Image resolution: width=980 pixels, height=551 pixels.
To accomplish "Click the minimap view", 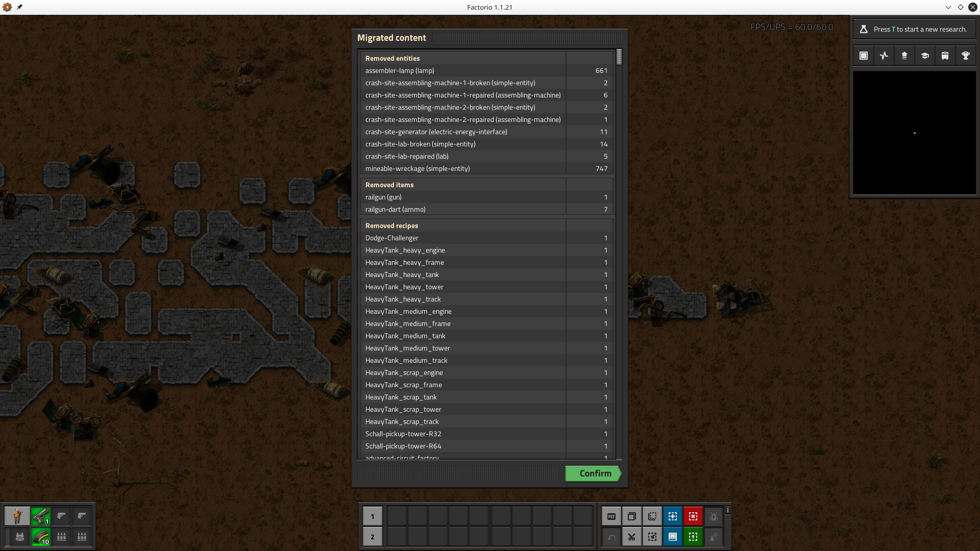I will tap(914, 133).
